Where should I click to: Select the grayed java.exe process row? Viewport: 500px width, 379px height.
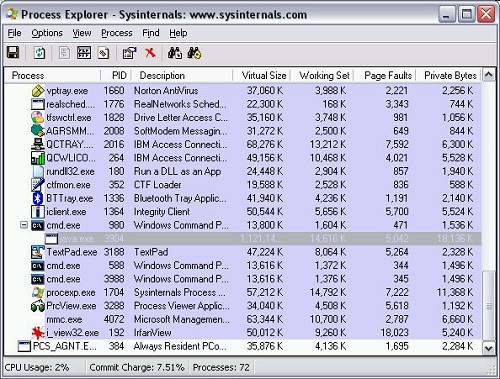tap(243, 239)
